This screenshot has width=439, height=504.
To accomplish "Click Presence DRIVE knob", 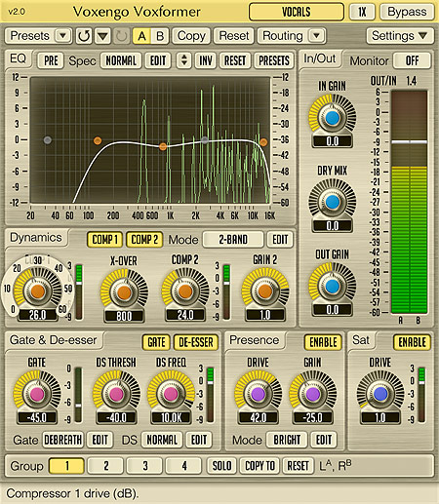I will point(258,394).
